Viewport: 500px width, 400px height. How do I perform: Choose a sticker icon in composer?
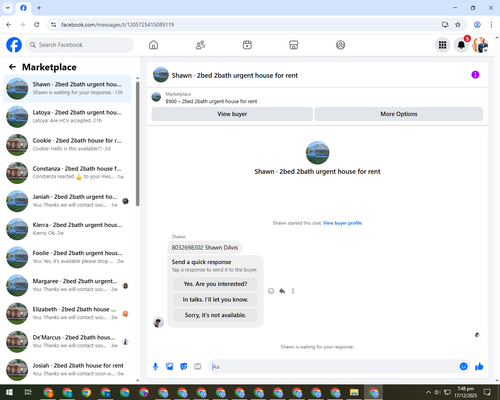pos(184,367)
